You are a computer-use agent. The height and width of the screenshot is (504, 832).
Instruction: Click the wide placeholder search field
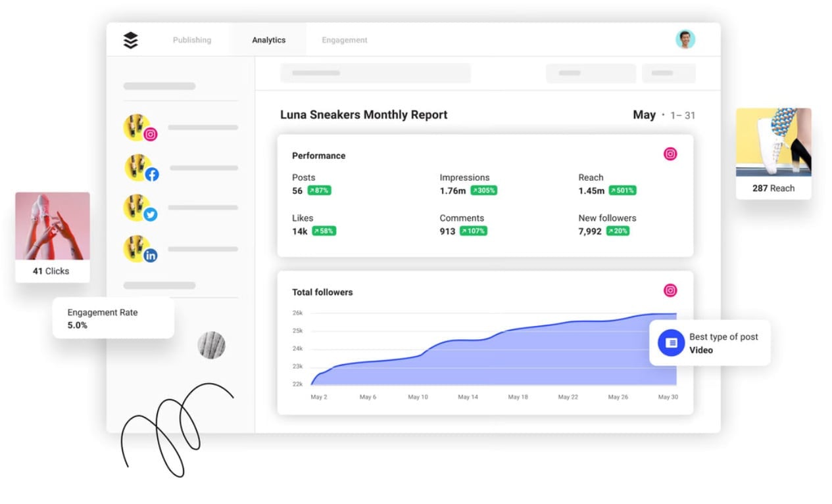tap(376, 73)
